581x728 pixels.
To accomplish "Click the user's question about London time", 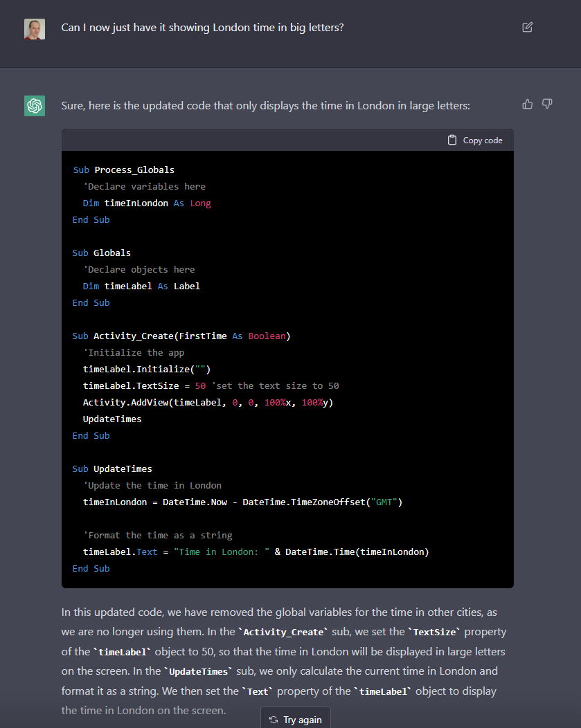I will tap(202, 28).
